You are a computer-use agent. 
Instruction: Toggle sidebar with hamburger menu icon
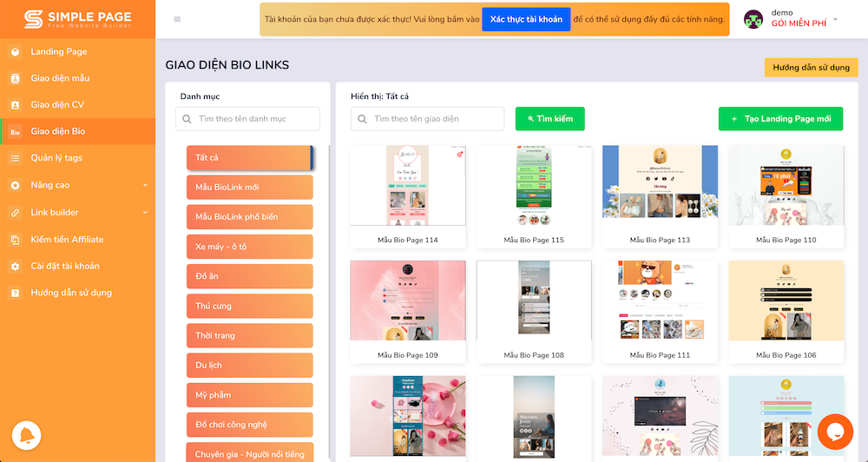[177, 19]
